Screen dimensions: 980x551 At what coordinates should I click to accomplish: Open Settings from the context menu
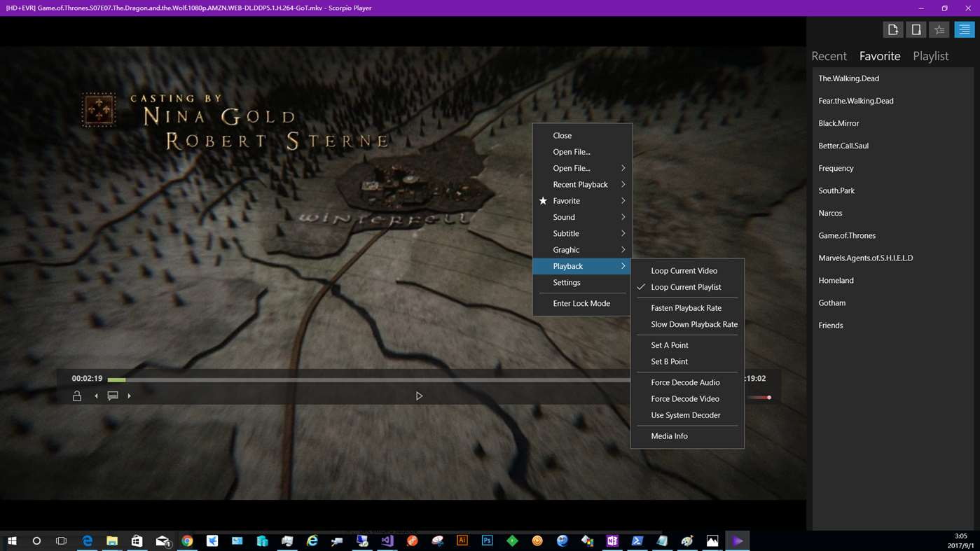tap(583, 283)
